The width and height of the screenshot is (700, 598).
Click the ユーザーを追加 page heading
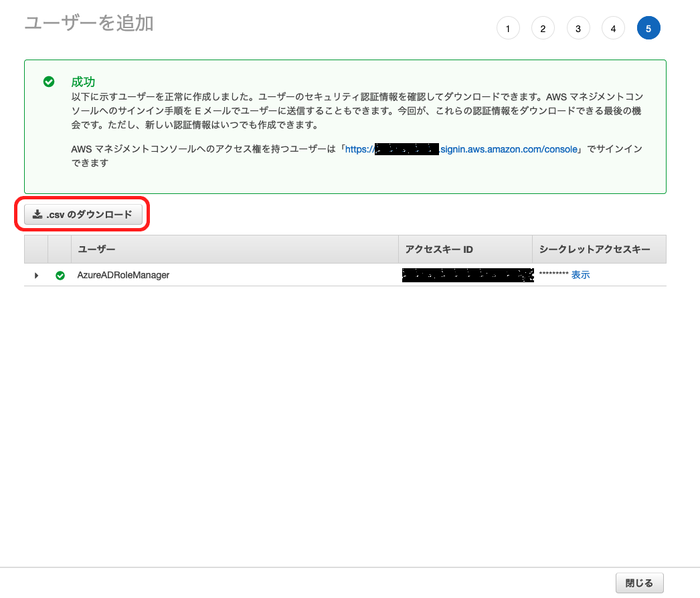point(89,23)
